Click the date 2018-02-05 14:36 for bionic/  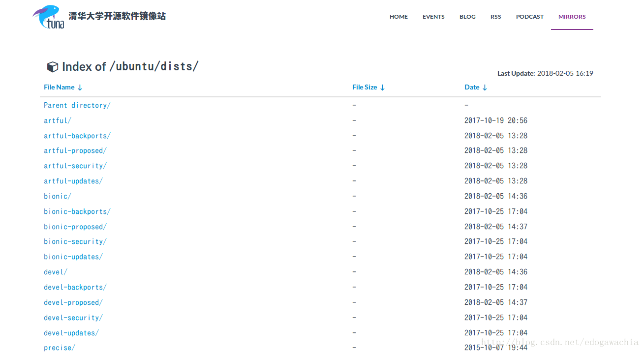click(x=496, y=196)
